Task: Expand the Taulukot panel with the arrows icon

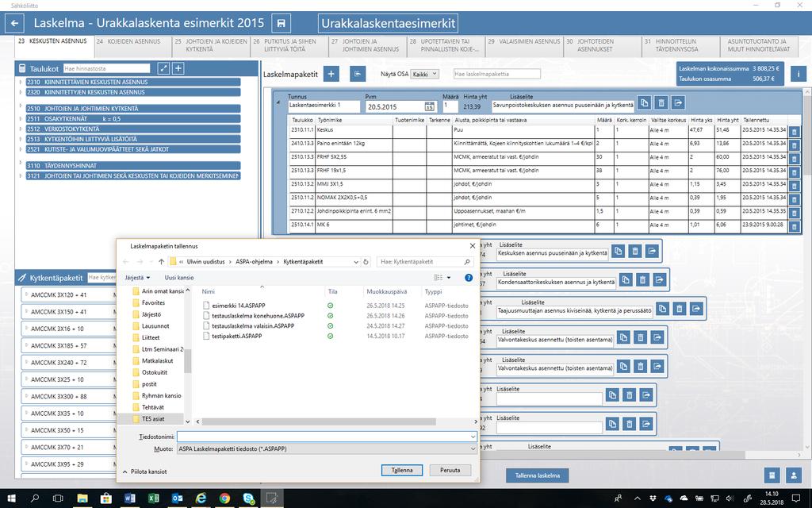Action: point(163,68)
